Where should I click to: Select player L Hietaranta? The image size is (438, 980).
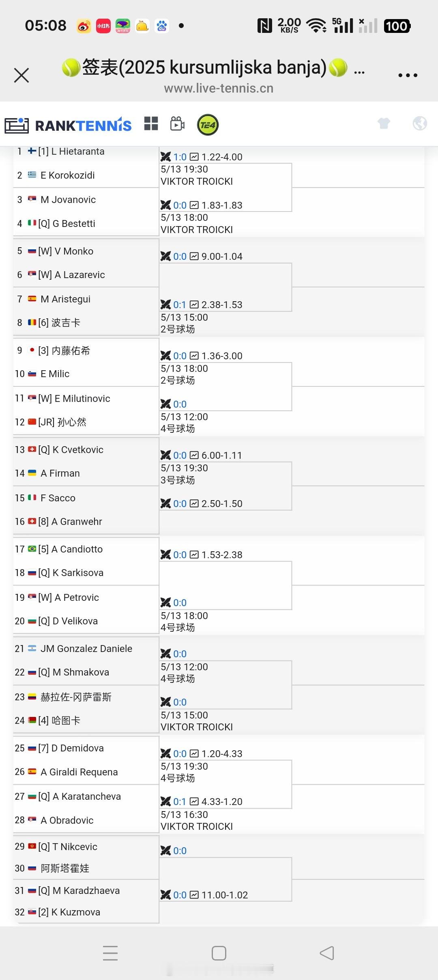tap(78, 151)
